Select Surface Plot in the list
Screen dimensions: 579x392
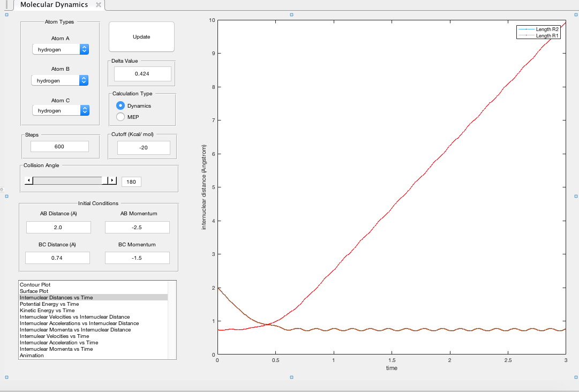point(93,291)
